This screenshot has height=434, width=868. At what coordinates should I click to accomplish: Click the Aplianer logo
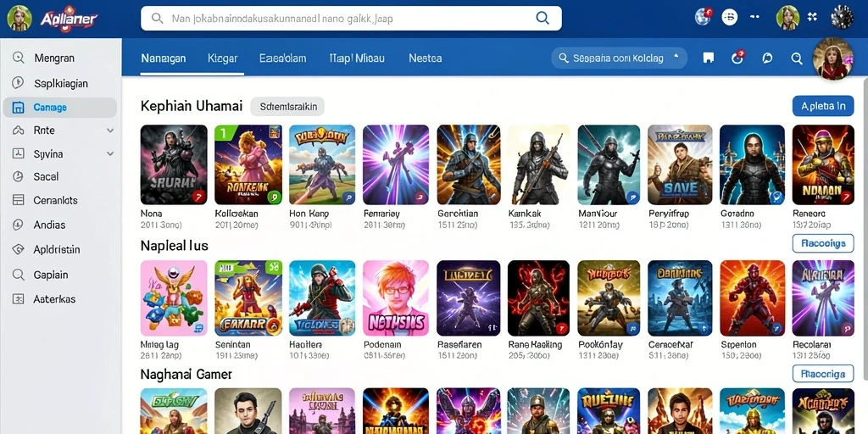tap(69, 19)
